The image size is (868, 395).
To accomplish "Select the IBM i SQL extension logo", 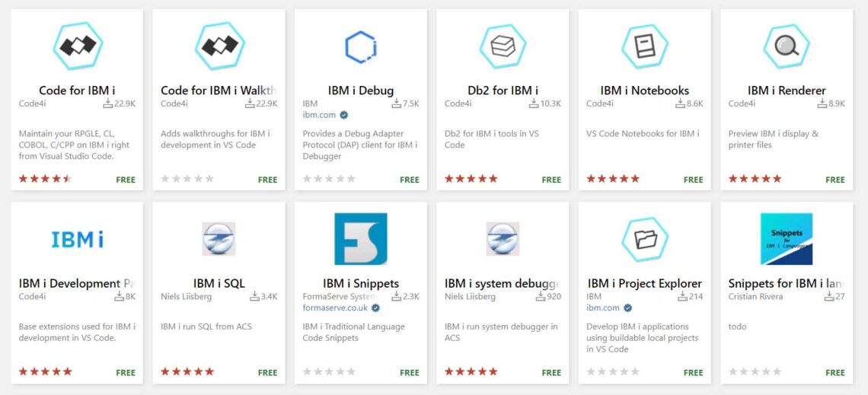I will [219, 239].
